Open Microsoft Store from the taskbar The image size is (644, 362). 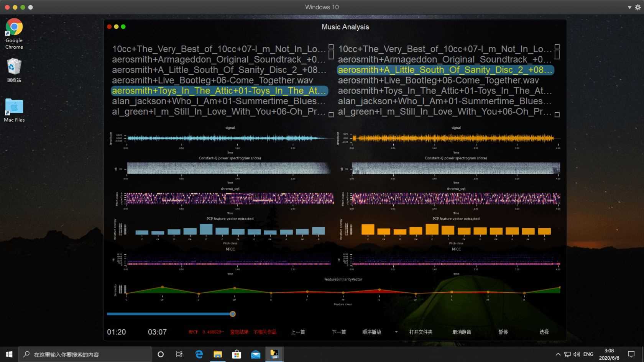(x=237, y=354)
